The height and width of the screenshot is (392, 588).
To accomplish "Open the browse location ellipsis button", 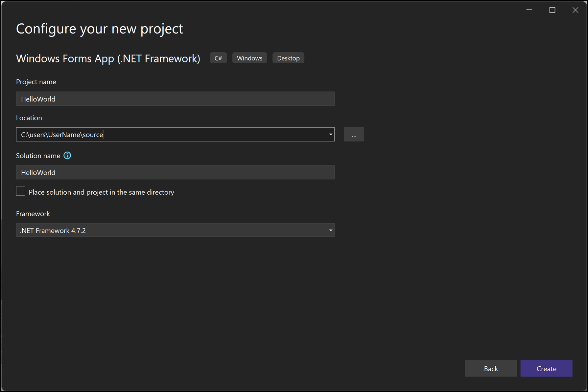I will pyautogui.click(x=354, y=135).
